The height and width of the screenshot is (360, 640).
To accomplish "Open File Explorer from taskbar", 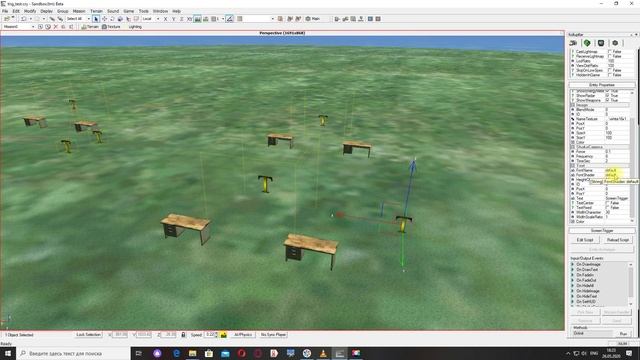I will pyautogui.click(x=193, y=353).
